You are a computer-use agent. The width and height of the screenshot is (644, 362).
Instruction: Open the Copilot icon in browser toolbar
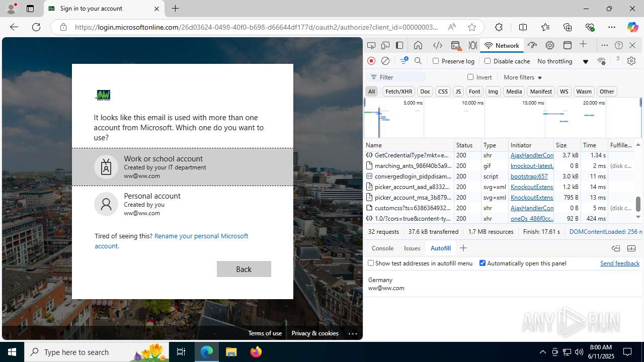pyautogui.click(x=632, y=27)
